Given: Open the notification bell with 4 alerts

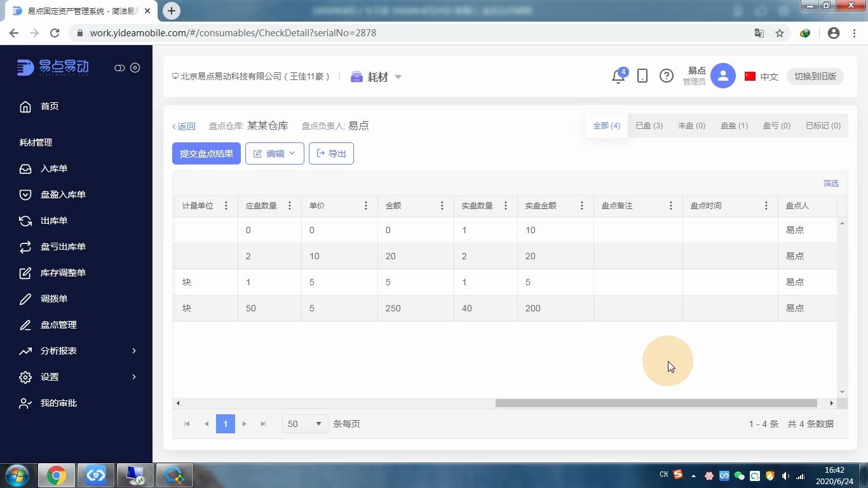Looking at the screenshot, I should pos(618,76).
